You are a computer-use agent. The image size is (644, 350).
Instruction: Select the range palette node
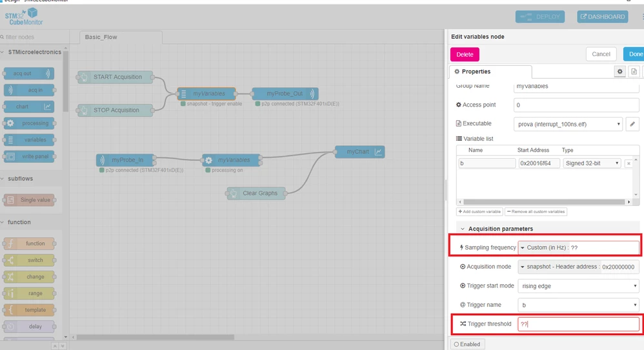pos(29,293)
